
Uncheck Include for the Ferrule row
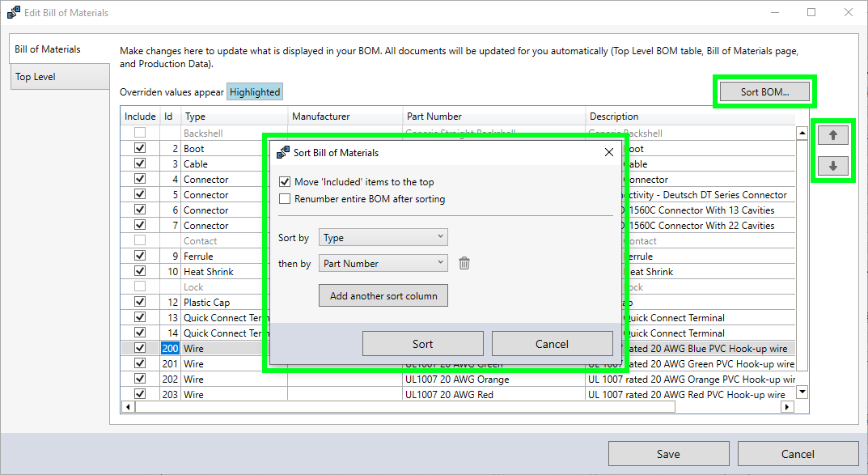pyautogui.click(x=140, y=257)
